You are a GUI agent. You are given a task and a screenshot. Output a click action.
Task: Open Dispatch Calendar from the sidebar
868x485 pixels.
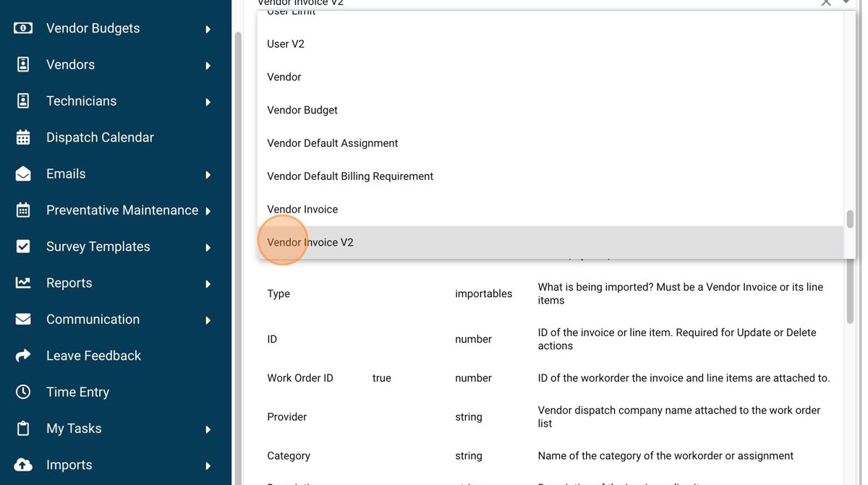[x=100, y=137]
